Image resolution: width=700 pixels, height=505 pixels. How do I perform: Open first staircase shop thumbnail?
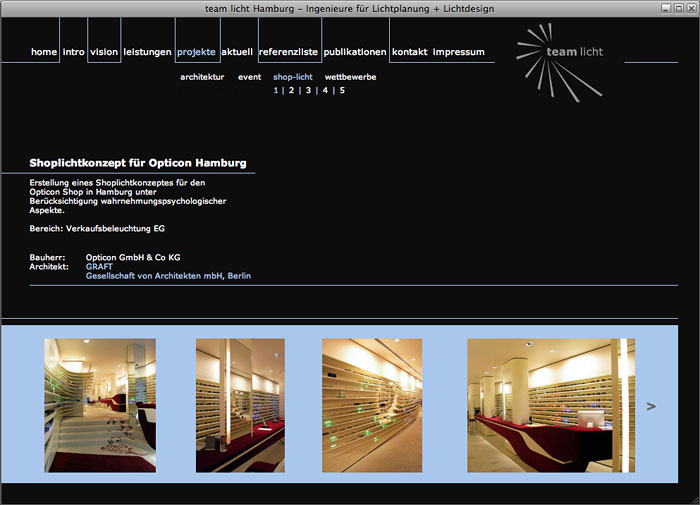(100, 405)
